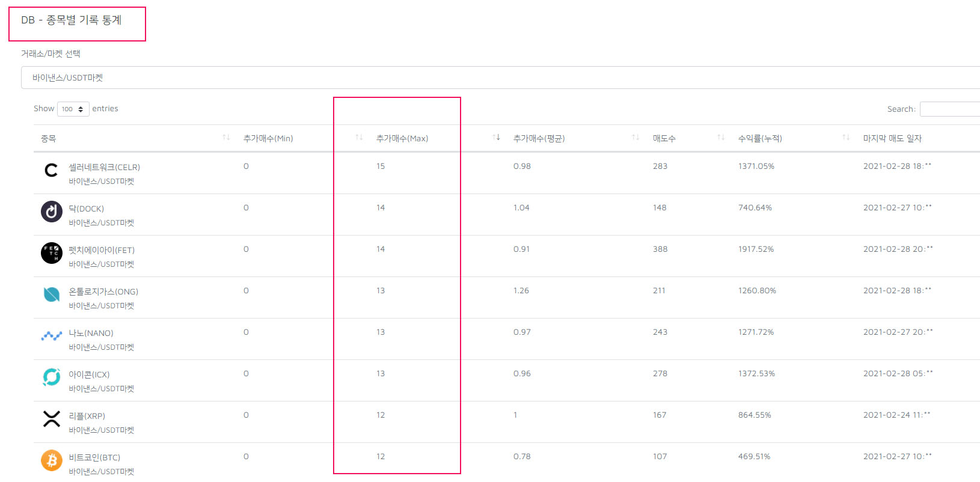
Task: Focus the Search input field
Action: coord(950,109)
